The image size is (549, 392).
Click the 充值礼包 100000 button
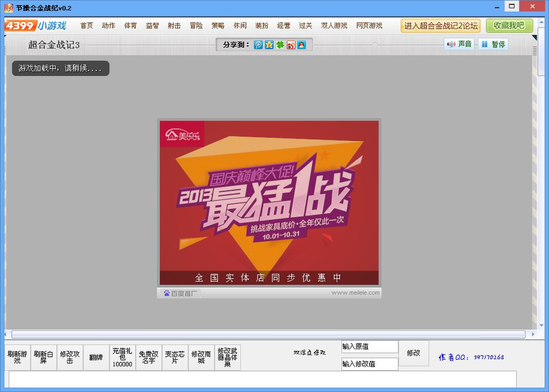coord(122,357)
